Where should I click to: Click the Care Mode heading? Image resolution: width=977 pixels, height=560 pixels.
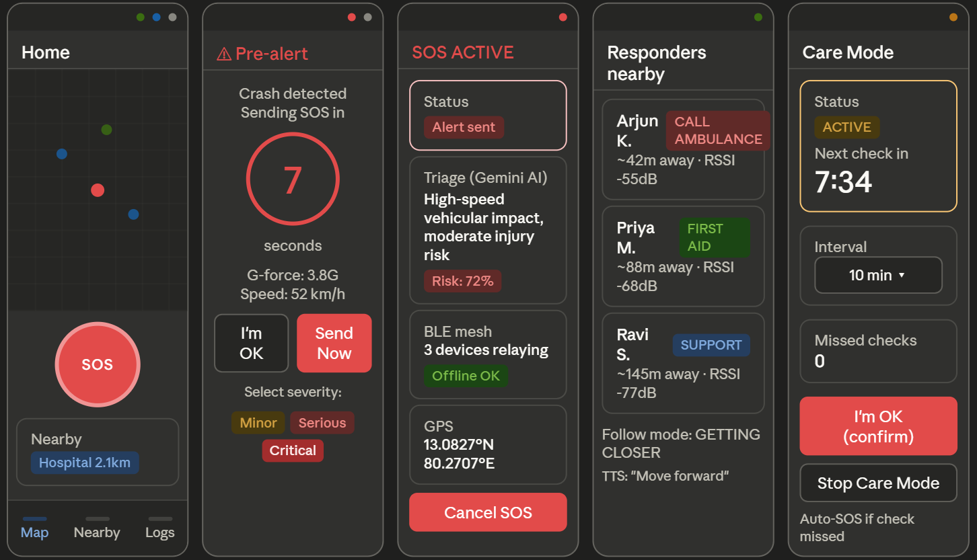848,52
